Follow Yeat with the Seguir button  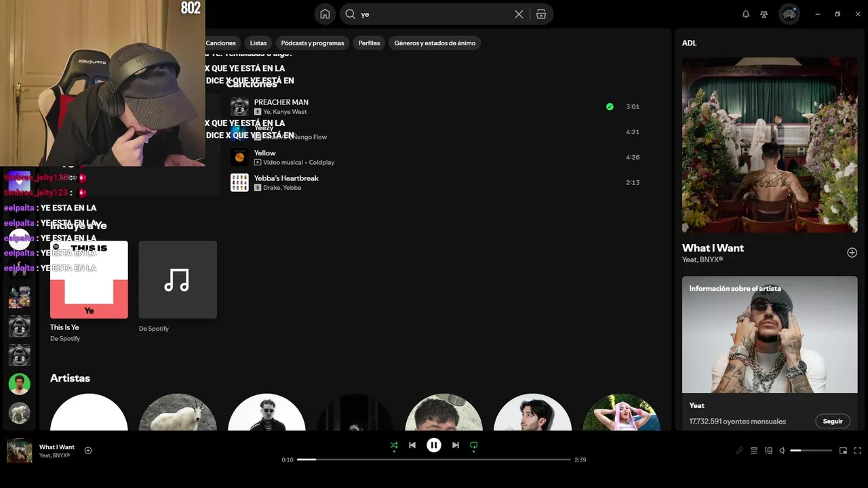coord(833,421)
